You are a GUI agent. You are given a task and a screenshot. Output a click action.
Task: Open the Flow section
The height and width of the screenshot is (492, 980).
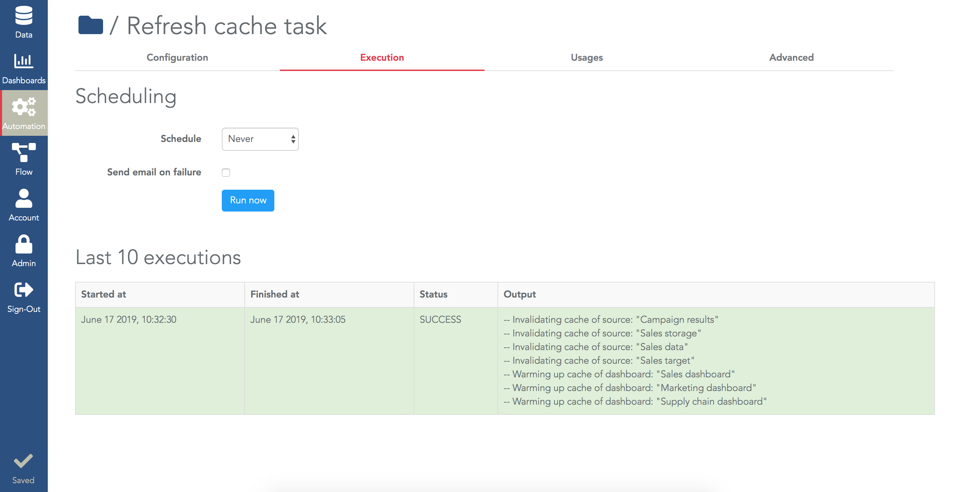click(24, 159)
